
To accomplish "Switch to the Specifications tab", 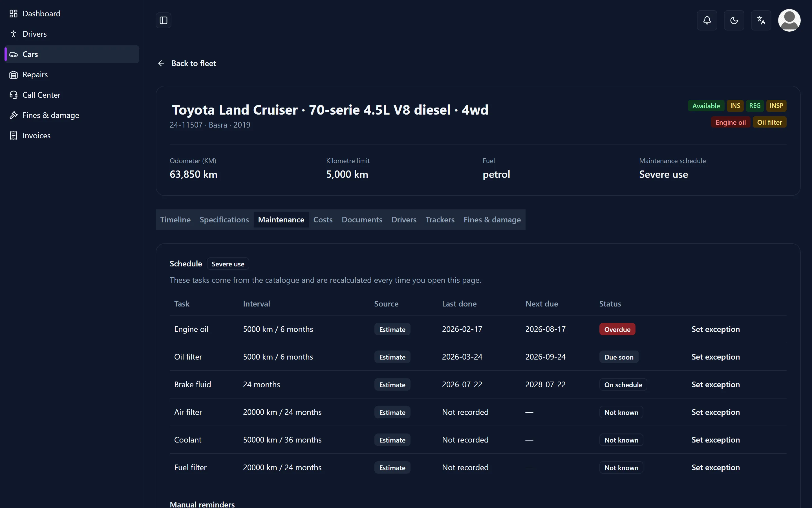I will pos(224,220).
